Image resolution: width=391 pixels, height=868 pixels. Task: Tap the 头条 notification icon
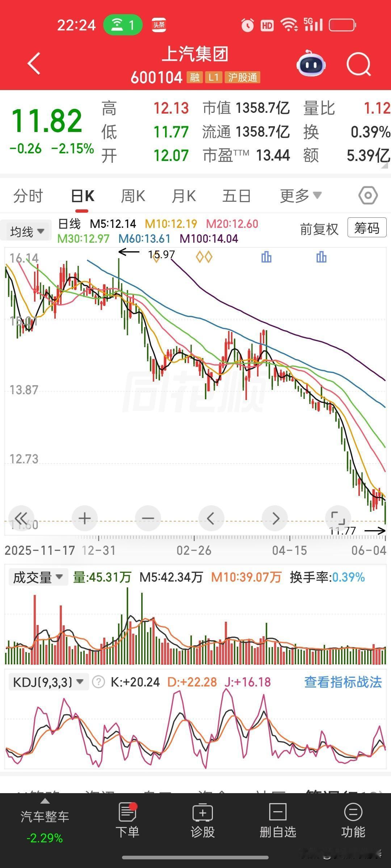159,25
